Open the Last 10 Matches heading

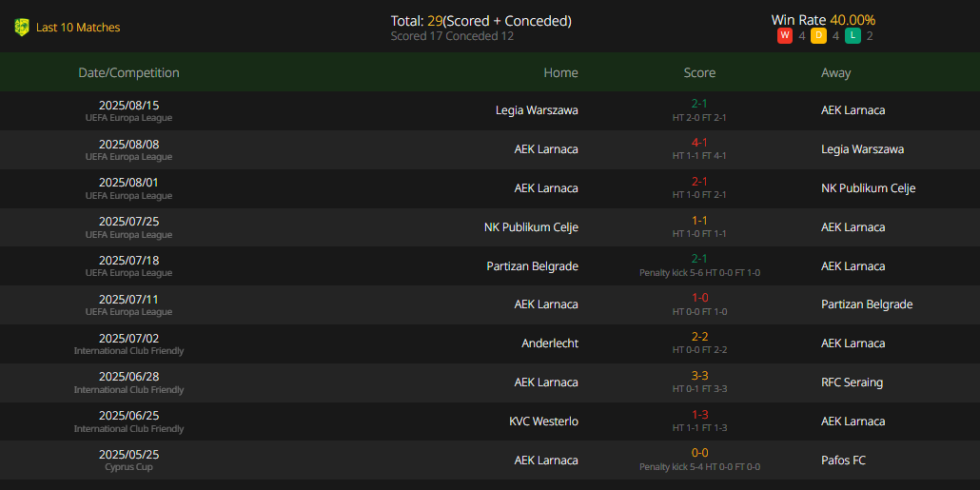click(78, 28)
